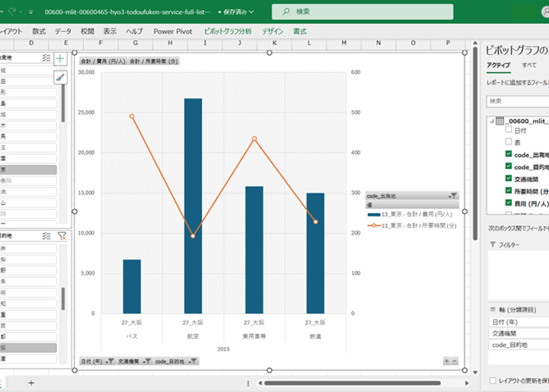Enable the レイアウトの更新を保留 checkbox
Viewport: 549px width, 392px height.
click(x=493, y=381)
